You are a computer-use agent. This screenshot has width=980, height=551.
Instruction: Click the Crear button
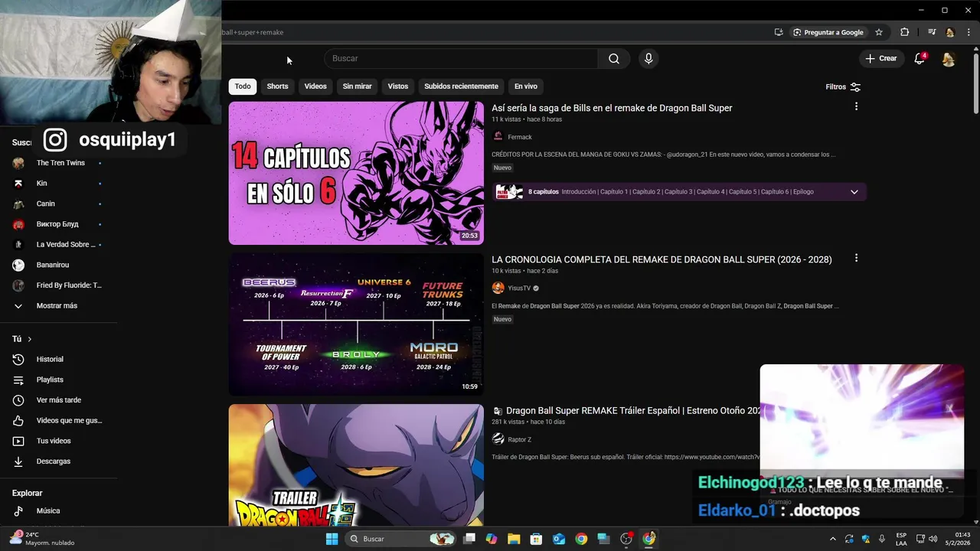coord(880,58)
